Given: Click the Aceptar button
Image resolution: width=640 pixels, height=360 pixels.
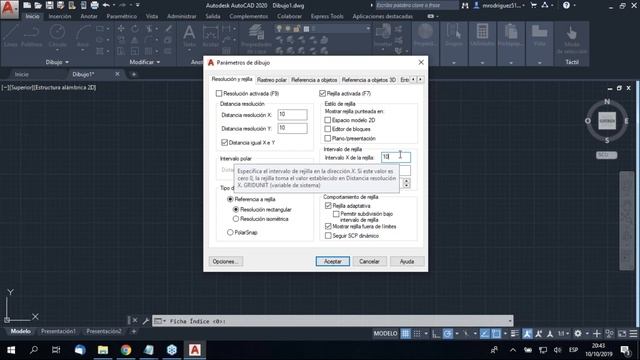Looking at the screenshot, I should click(333, 261).
